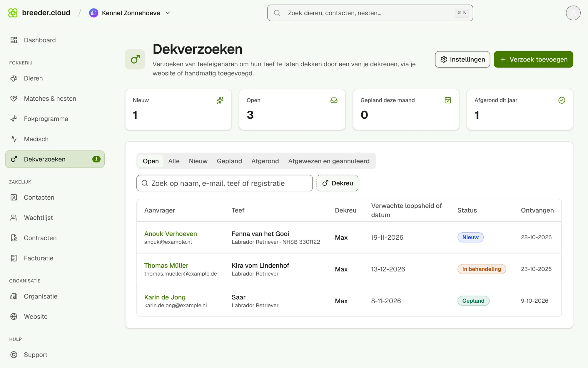Open user profile avatar menu
The image size is (588, 368).
573,13
